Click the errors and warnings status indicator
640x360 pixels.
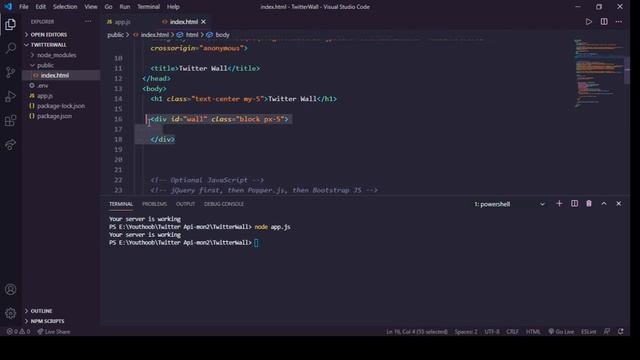click(x=18, y=331)
